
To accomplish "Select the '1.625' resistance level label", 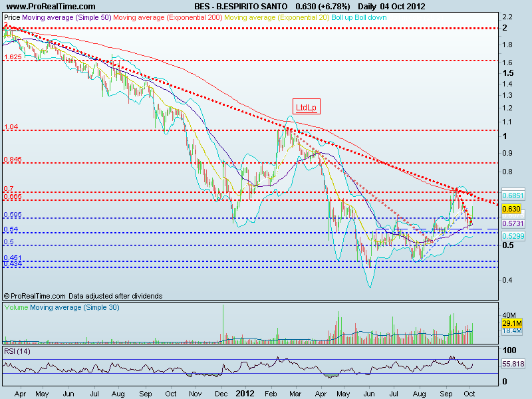I will 13,57.
